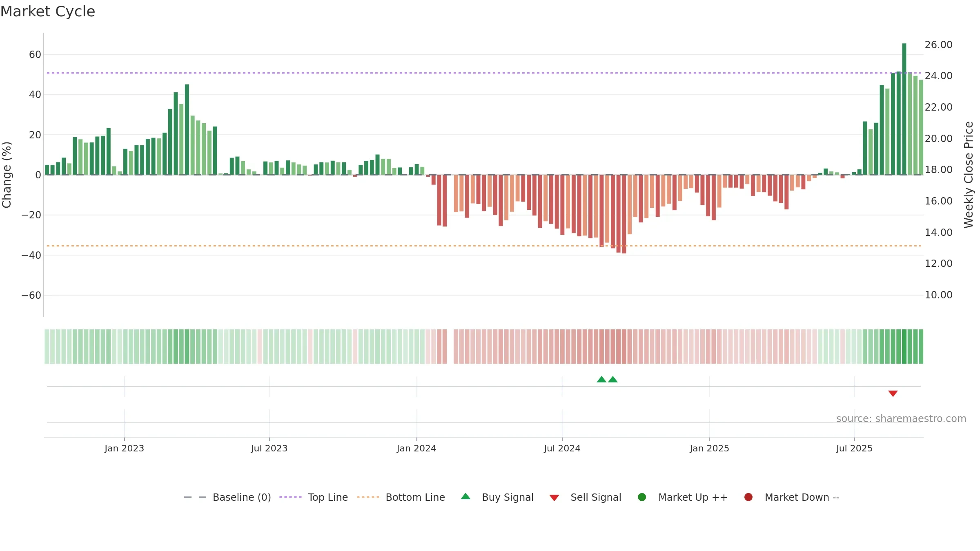Image resolution: width=980 pixels, height=551 pixels.
Task: Click the Jul 2025 axis label
Action: [854, 448]
